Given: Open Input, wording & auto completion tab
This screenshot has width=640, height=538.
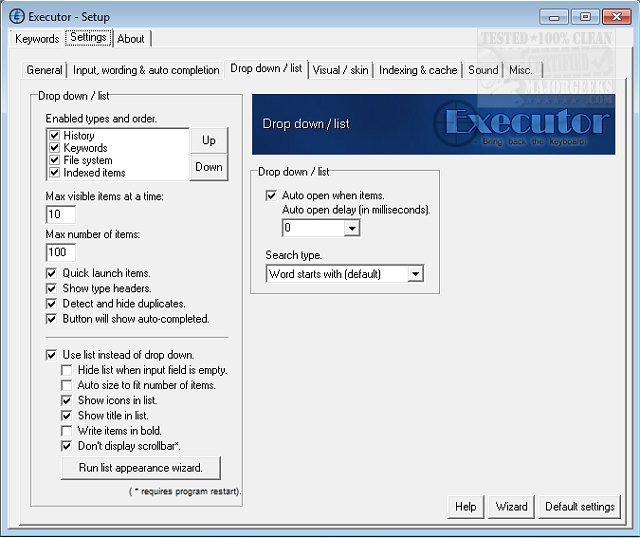Looking at the screenshot, I should [x=146, y=70].
